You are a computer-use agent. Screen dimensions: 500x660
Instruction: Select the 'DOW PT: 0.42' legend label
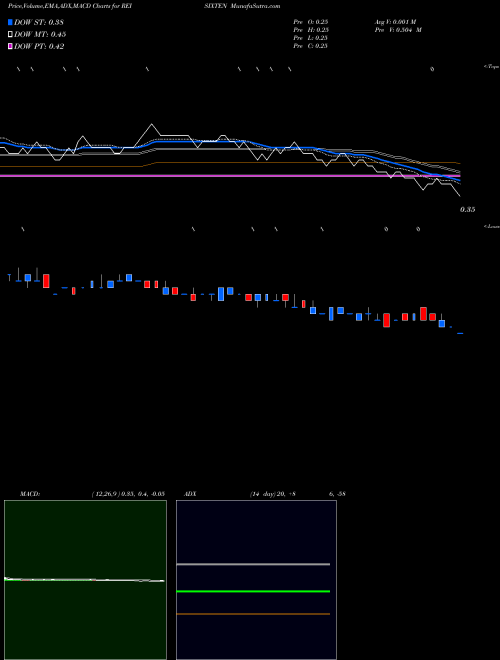tap(39, 47)
